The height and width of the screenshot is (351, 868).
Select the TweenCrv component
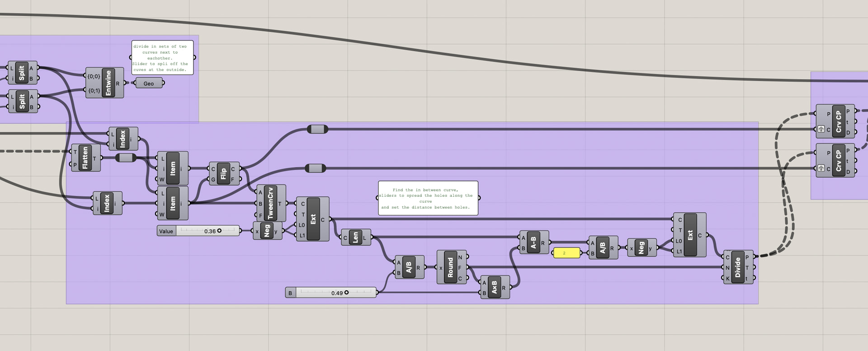[x=271, y=203]
